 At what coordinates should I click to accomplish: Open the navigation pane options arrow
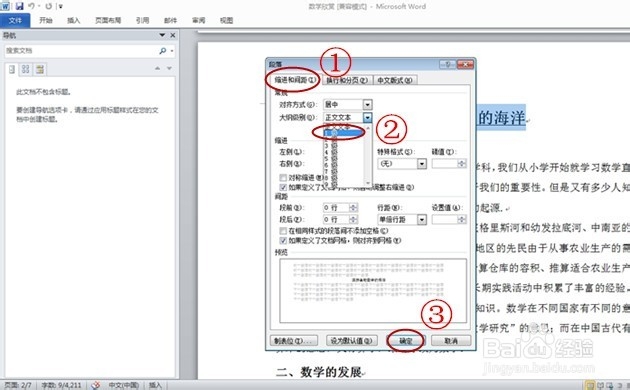point(162,35)
